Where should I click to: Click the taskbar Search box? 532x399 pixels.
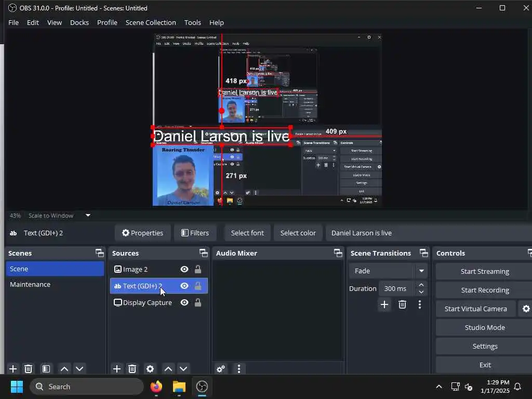(x=87, y=387)
